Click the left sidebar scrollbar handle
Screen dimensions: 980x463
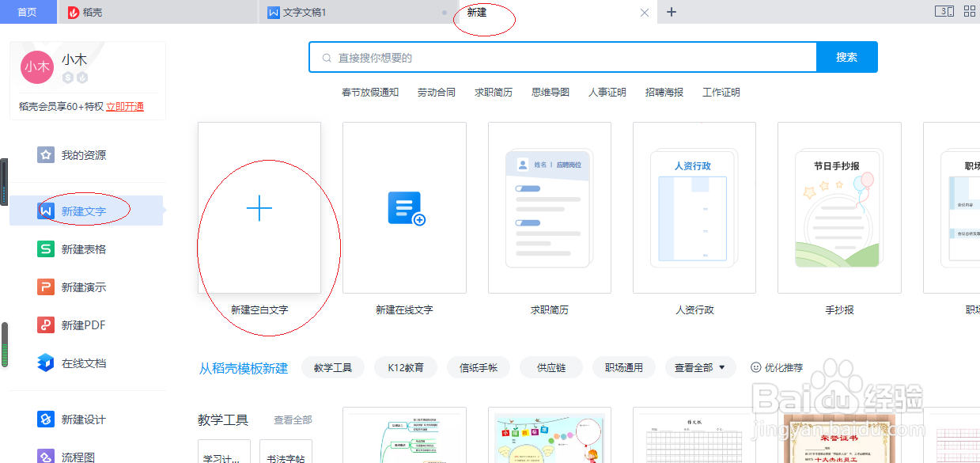(5, 344)
